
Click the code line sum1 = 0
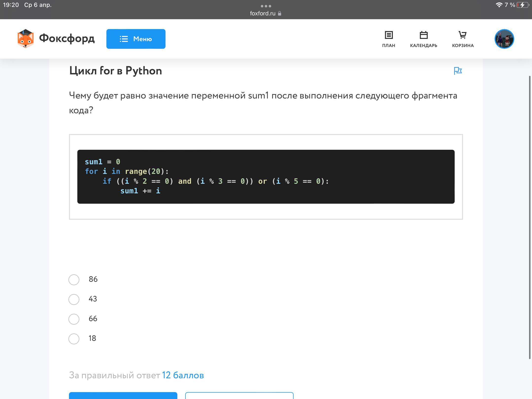point(102,162)
